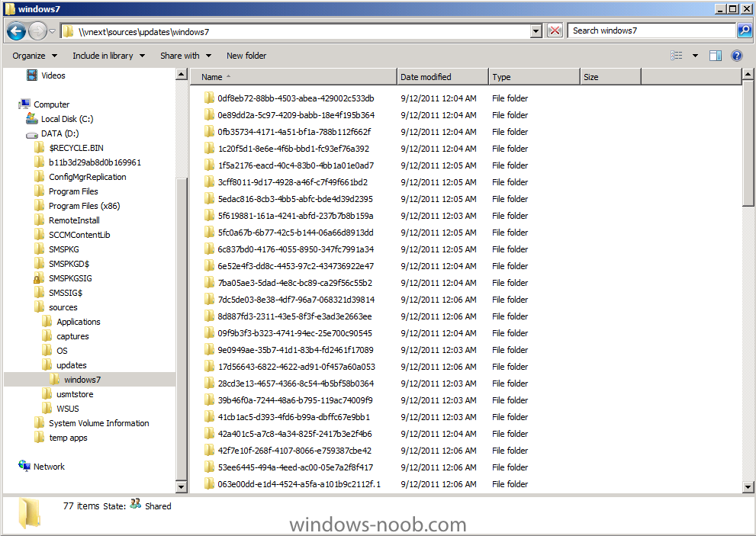Screen dimensions: 756x536
Task: Click file list scrollbar up arrow
Action: pyautogui.click(x=748, y=74)
